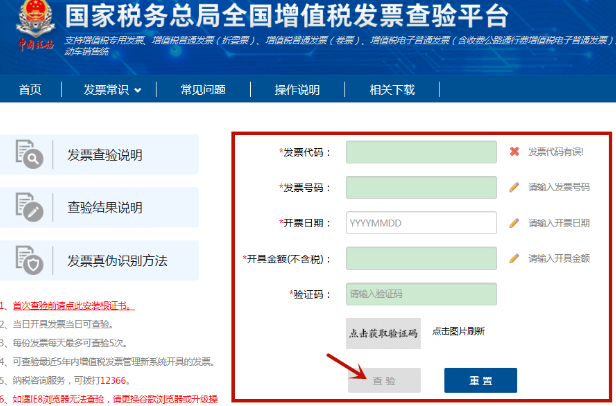Go to the 首页 menu item
The height and width of the screenshot is (406, 616).
pos(30,90)
